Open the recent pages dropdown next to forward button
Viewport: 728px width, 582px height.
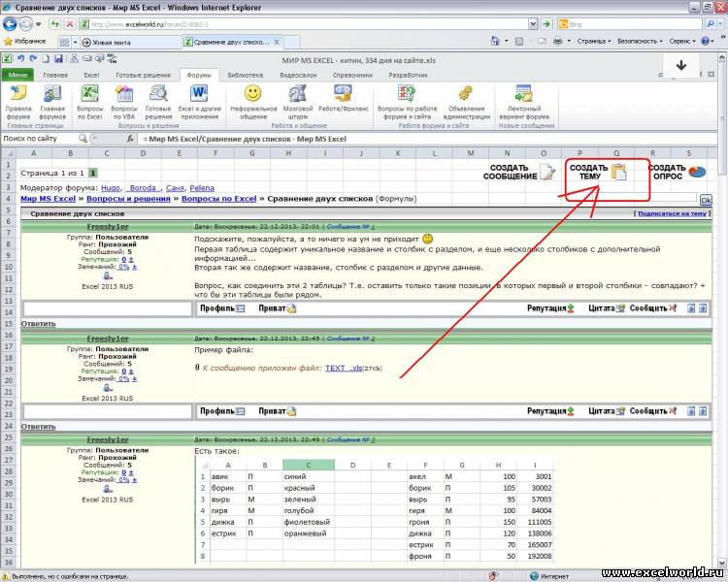[39, 23]
